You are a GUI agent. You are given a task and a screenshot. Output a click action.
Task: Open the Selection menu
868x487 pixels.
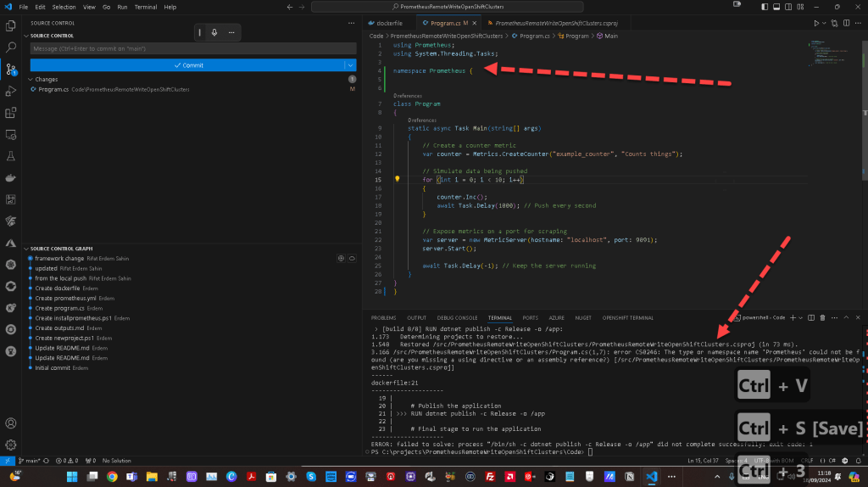pyautogui.click(x=64, y=7)
